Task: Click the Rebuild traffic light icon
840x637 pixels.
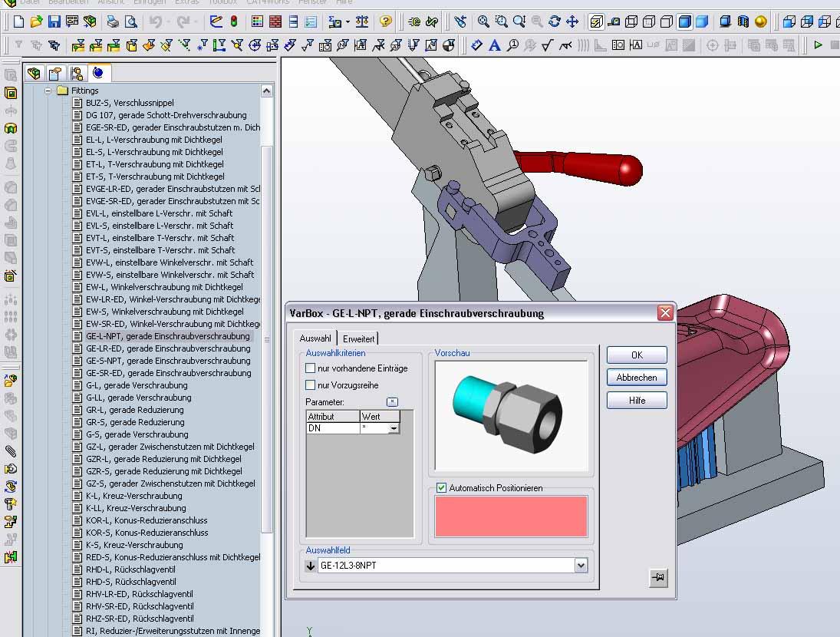Action: (233, 21)
